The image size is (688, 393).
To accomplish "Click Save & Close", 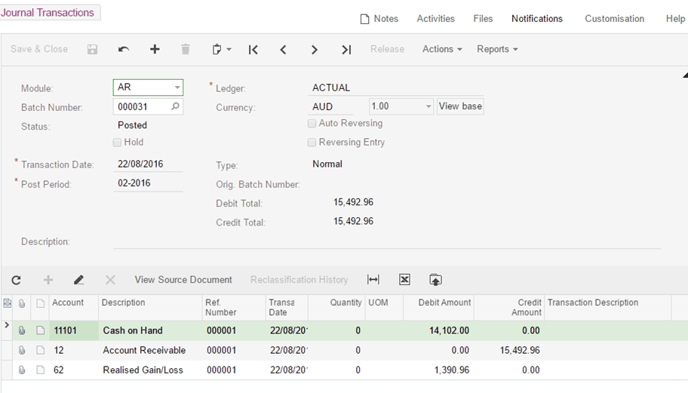I will point(39,49).
